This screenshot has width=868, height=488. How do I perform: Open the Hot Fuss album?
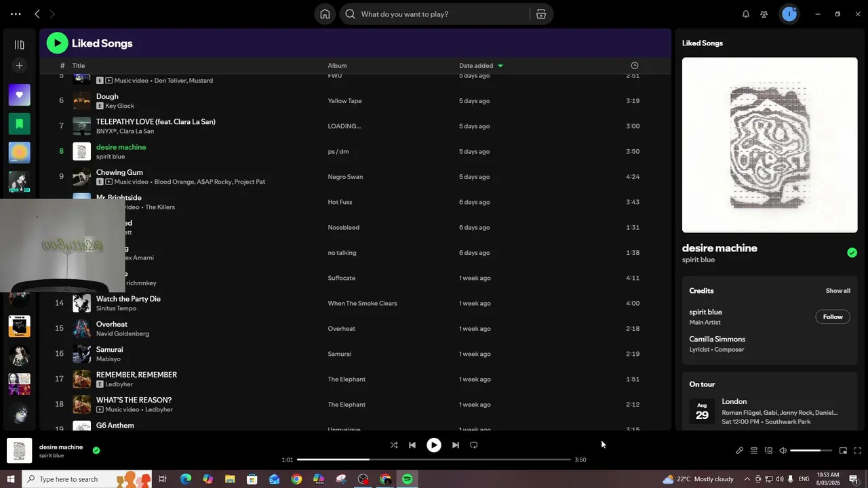click(340, 202)
